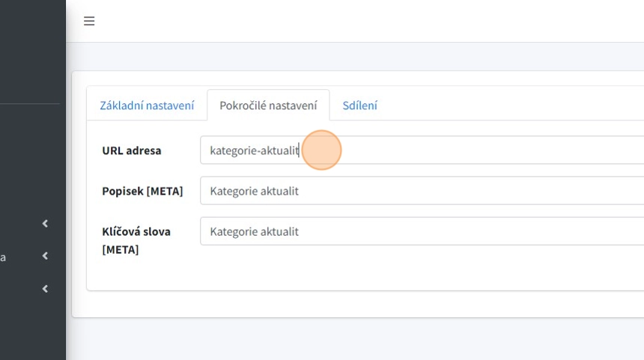Viewport: 644px width, 360px height.
Task: Open the sidebar menu item ending in 'a'
Action: [x=4, y=257]
